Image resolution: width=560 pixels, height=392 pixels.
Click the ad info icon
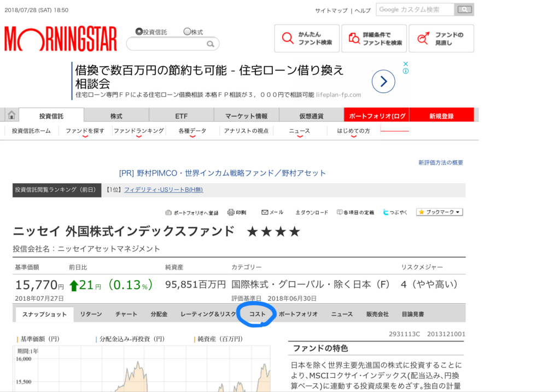pyautogui.click(x=405, y=71)
